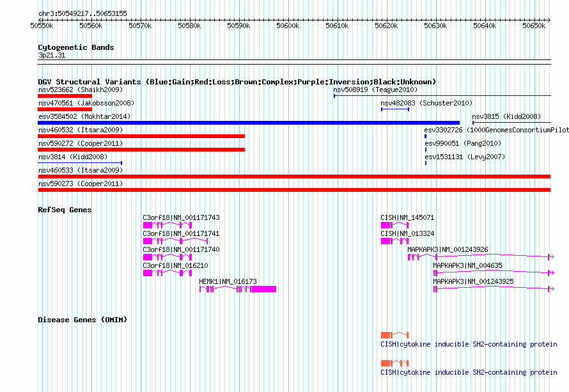Click HEMK1|NM_016173 gene label

pyautogui.click(x=228, y=281)
